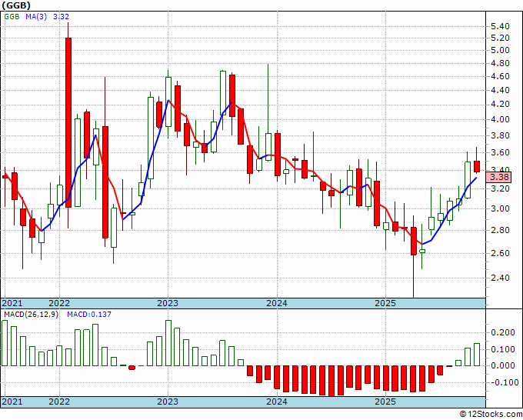Click the 4.00 price axis label

point(500,119)
